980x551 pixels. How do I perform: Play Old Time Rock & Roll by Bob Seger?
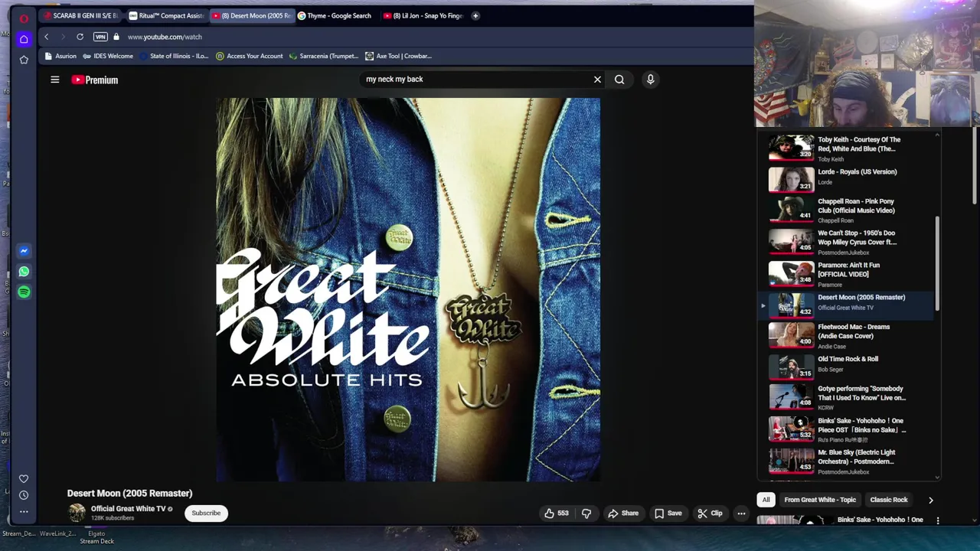846,367
